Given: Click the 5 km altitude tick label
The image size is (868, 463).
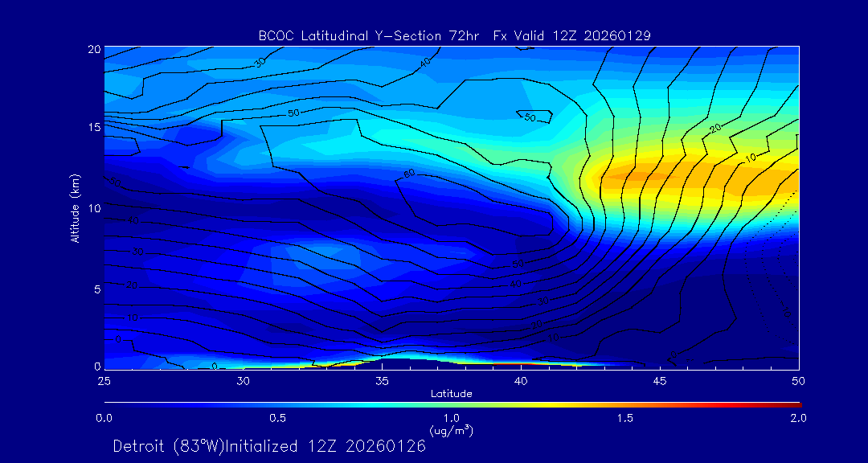Looking at the screenshot, I should [x=94, y=289].
